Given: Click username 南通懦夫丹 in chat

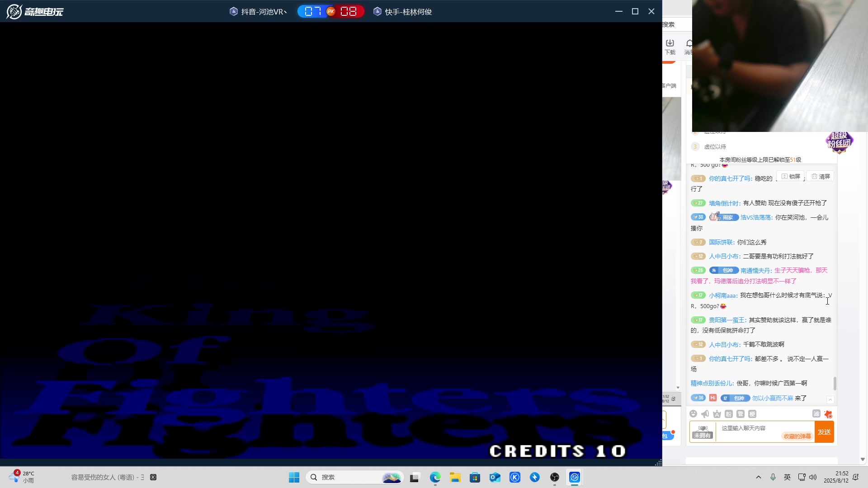Looking at the screenshot, I should click(756, 271).
